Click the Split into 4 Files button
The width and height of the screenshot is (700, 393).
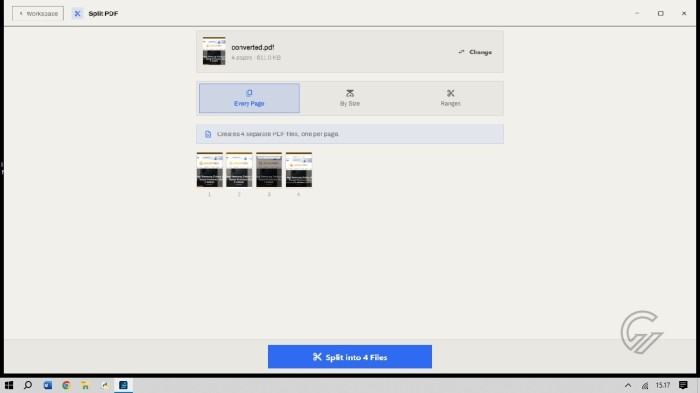pos(350,356)
